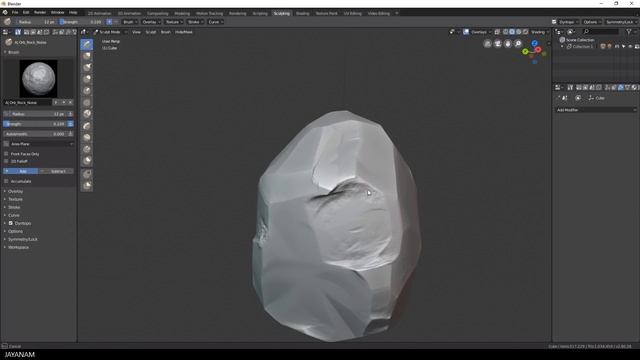Image resolution: width=640 pixels, height=360 pixels.
Task: Click the zoom view magnifier icon
Action: coord(518,43)
